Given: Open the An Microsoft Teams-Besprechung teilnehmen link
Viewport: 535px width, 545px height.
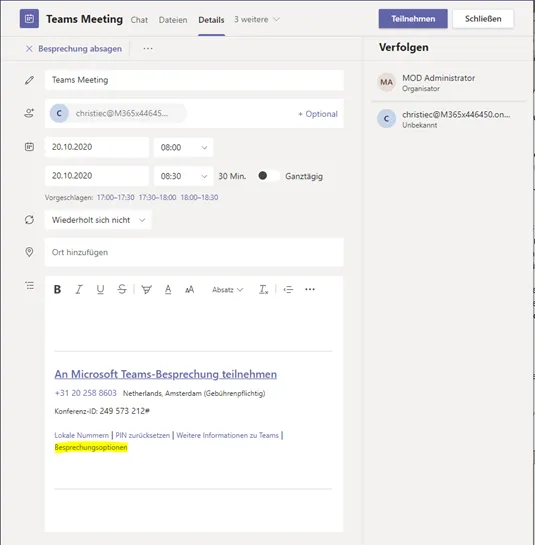Looking at the screenshot, I should (x=165, y=374).
